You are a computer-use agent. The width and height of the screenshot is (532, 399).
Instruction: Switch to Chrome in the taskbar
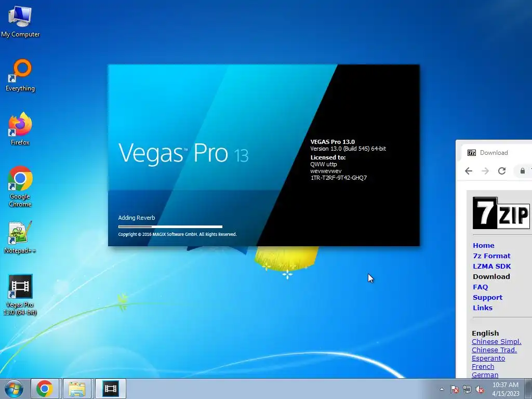(45, 389)
